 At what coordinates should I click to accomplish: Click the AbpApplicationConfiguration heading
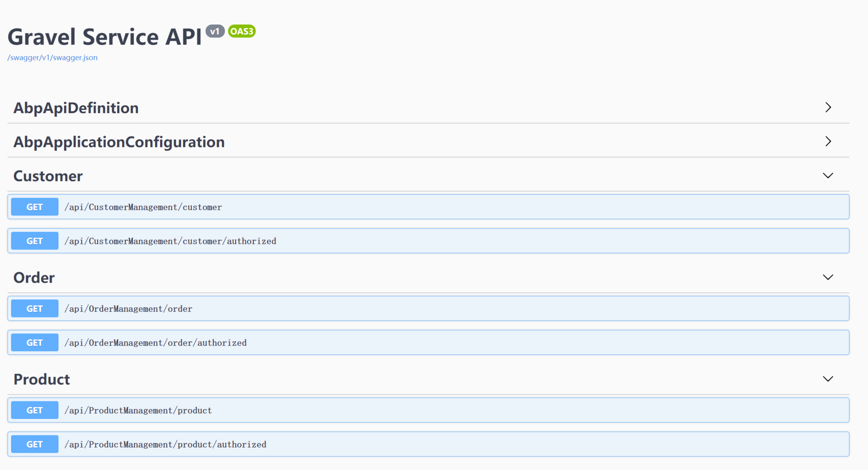119,142
